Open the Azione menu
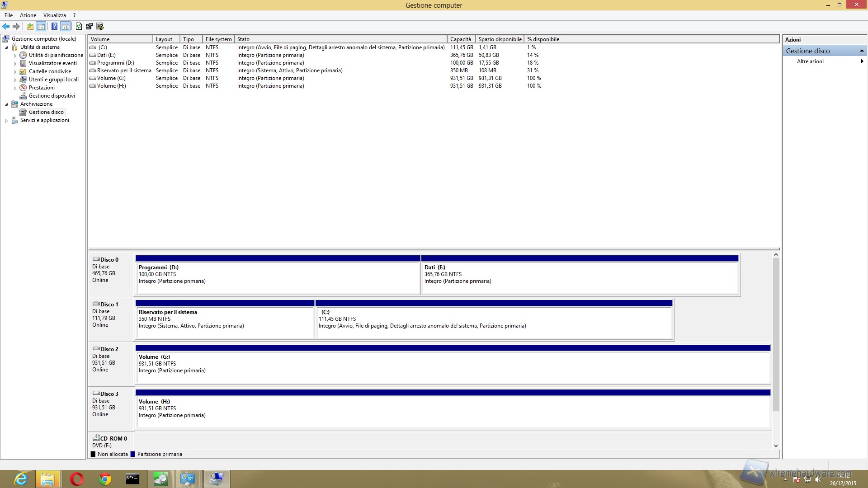This screenshot has height=488, width=868. pos(28,15)
